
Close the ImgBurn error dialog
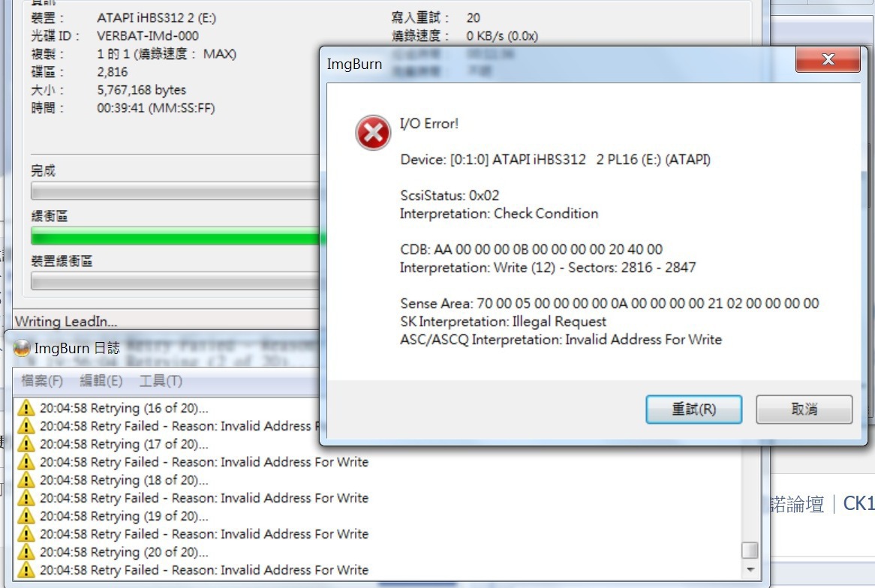(x=828, y=60)
